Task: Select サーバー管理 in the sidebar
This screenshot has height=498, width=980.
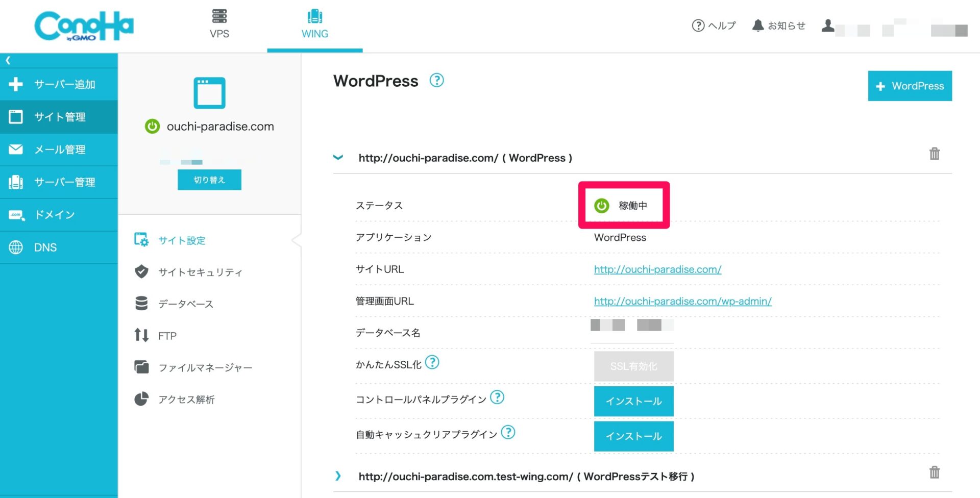Action: [59, 182]
